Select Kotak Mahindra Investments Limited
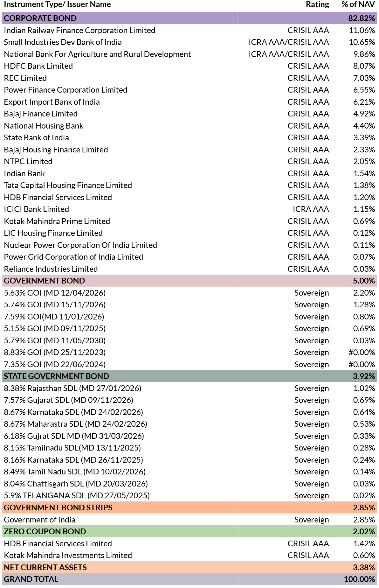This screenshot has width=379, height=588. tap(68, 555)
